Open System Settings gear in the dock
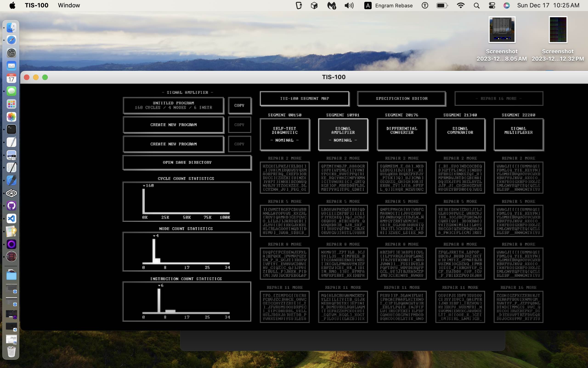The width and height of the screenshot is (588, 368). point(11,53)
